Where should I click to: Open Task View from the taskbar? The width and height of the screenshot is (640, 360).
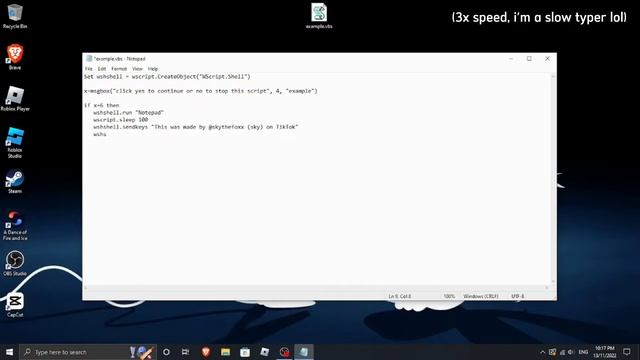pos(185,352)
